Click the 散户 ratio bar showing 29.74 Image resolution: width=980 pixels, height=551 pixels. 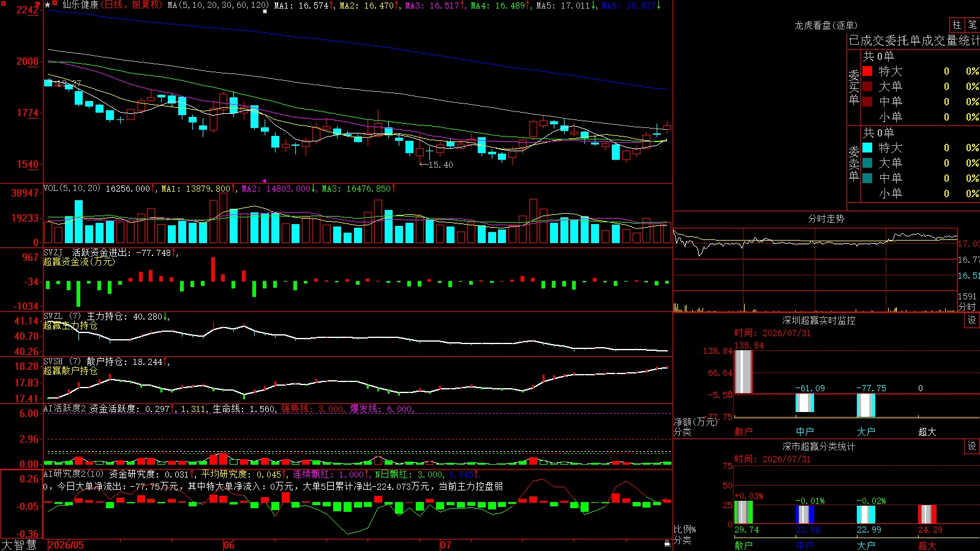[x=744, y=512]
